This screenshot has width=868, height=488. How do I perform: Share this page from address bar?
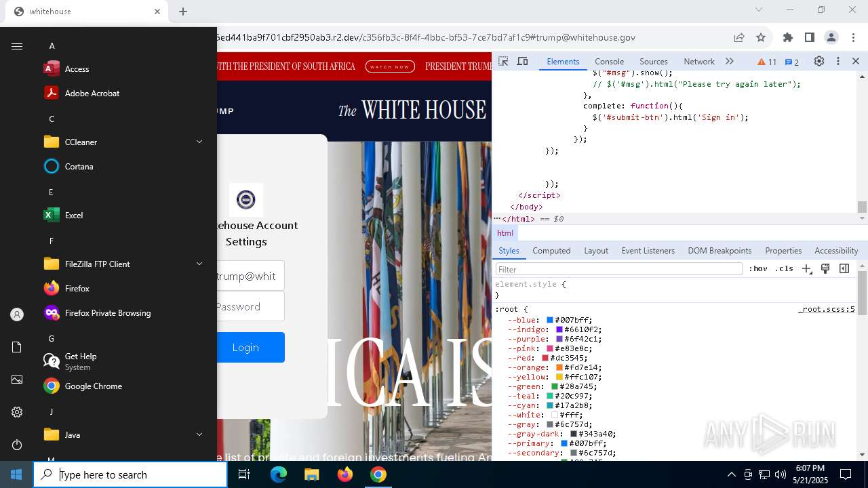739,38
